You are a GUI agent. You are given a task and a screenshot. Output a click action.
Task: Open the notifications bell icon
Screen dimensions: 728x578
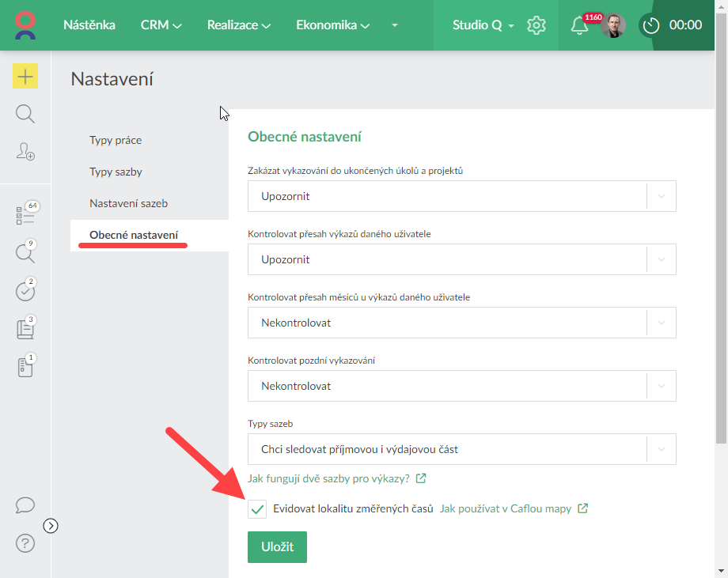click(x=579, y=25)
